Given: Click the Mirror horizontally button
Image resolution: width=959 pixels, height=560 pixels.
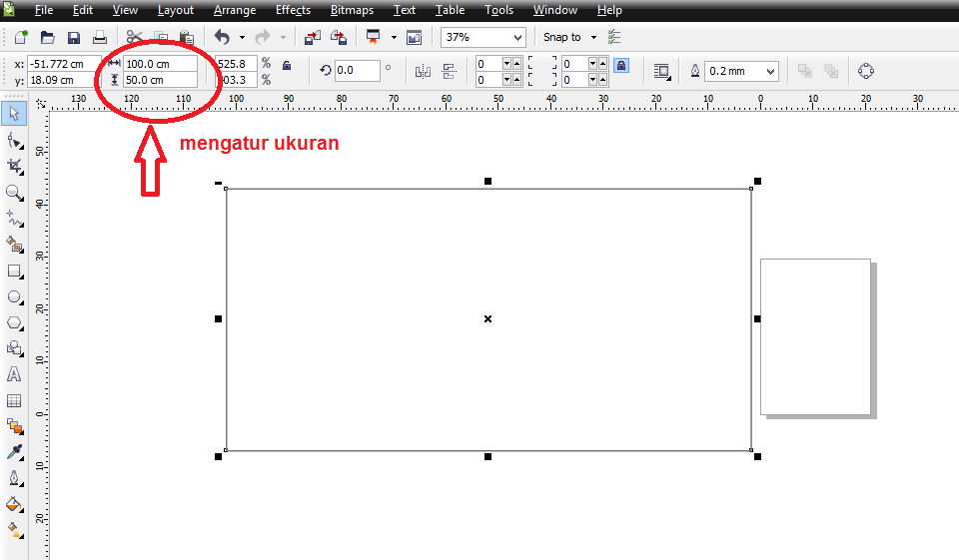Looking at the screenshot, I should pos(423,71).
